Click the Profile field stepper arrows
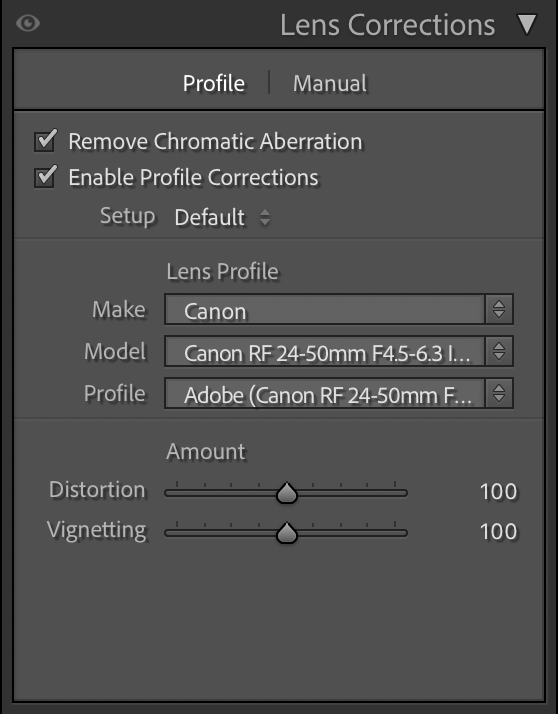This screenshot has width=558, height=714. coord(499,393)
